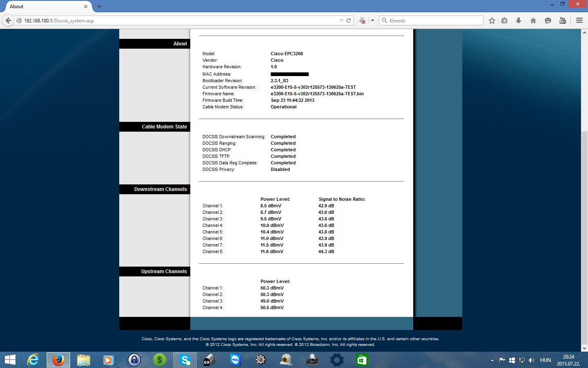
Task: Click DOCSIS Privacy value Disabled
Action: click(280, 169)
